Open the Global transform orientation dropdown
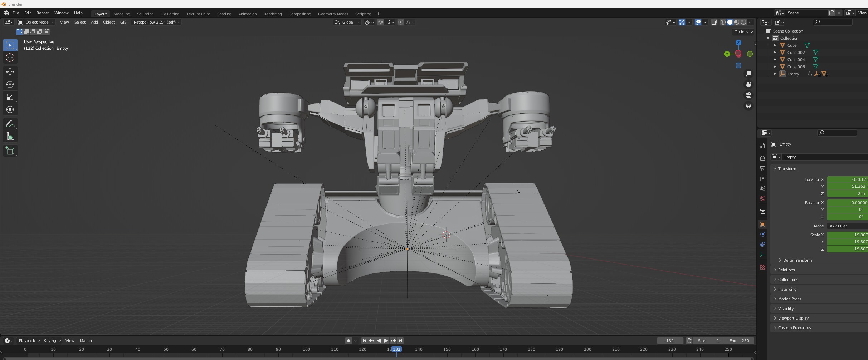Viewport: 868px width, 360px height. (347, 22)
